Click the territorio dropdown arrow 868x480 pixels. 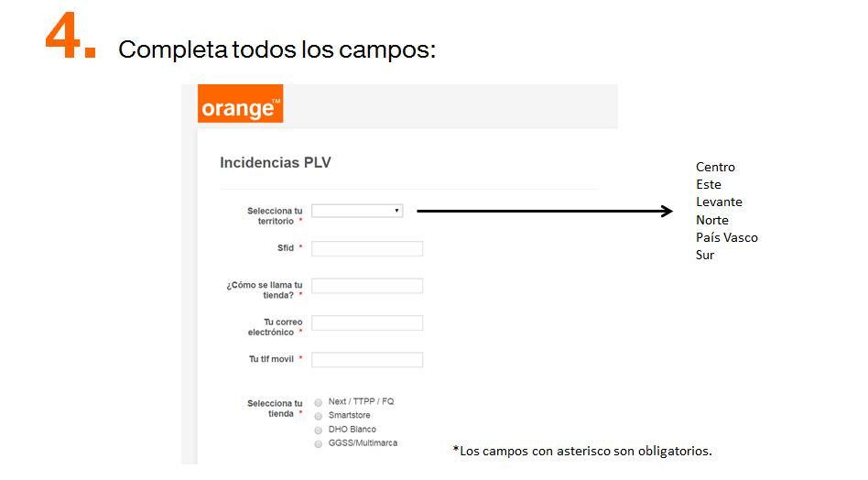[x=396, y=211]
